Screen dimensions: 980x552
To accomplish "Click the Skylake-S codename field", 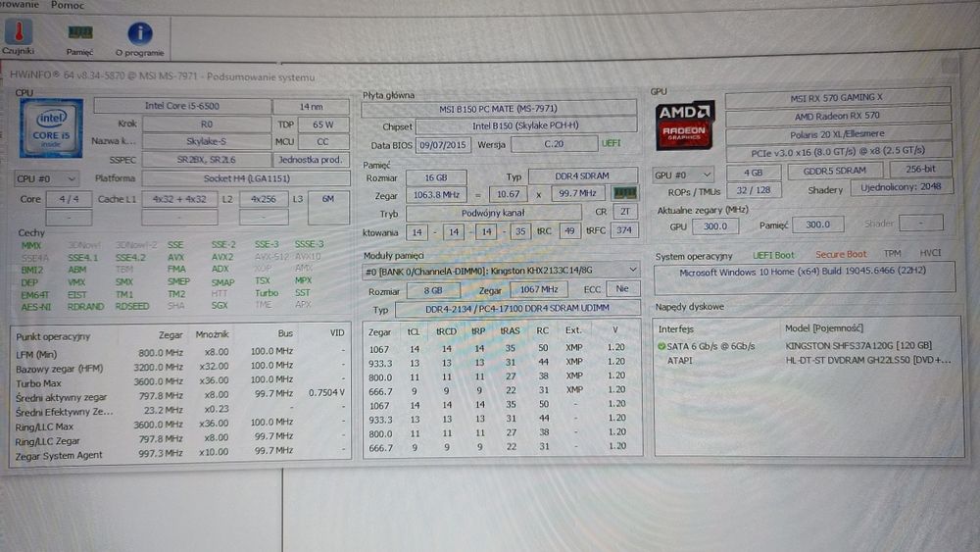I will tap(206, 141).
